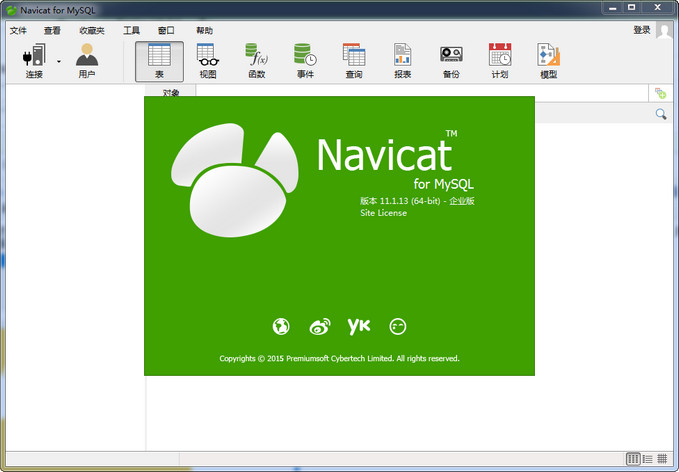
Task: Click the Weibo icon on splash screen
Action: (x=319, y=326)
